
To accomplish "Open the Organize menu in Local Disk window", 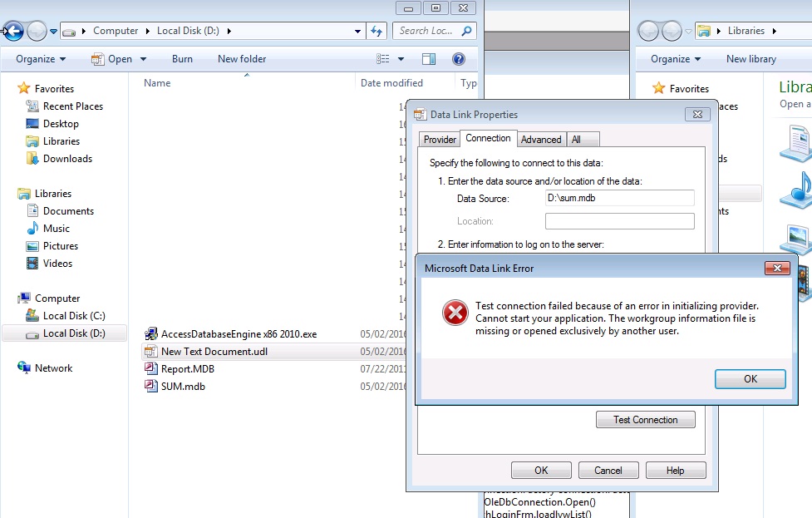I will click(x=41, y=59).
